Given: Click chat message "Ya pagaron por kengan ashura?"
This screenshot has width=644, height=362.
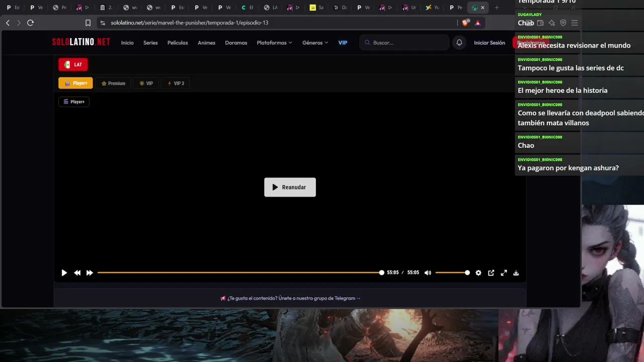Looking at the screenshot, I should (568, 168).
